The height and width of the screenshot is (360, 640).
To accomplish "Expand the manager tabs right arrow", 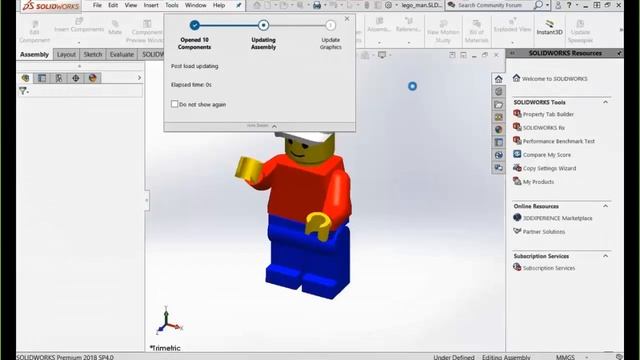I will pos(139,78).
